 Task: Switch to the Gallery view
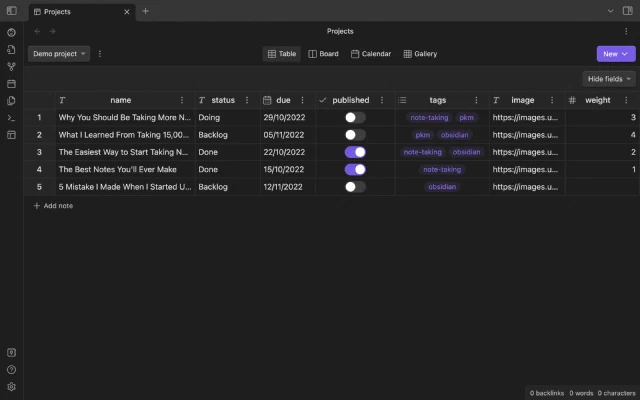[x=420, y=54]
